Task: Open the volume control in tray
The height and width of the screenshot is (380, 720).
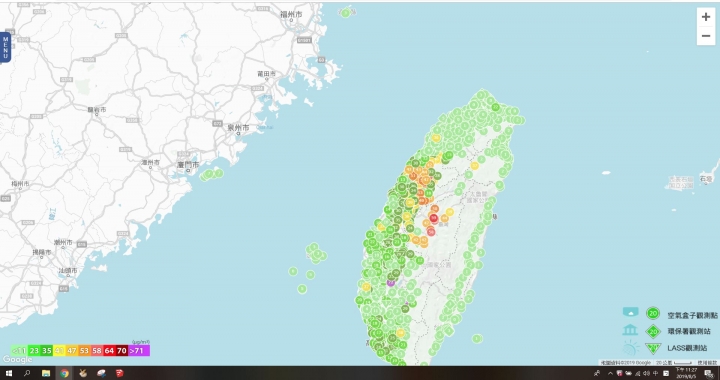Action: tap(647, 373)
